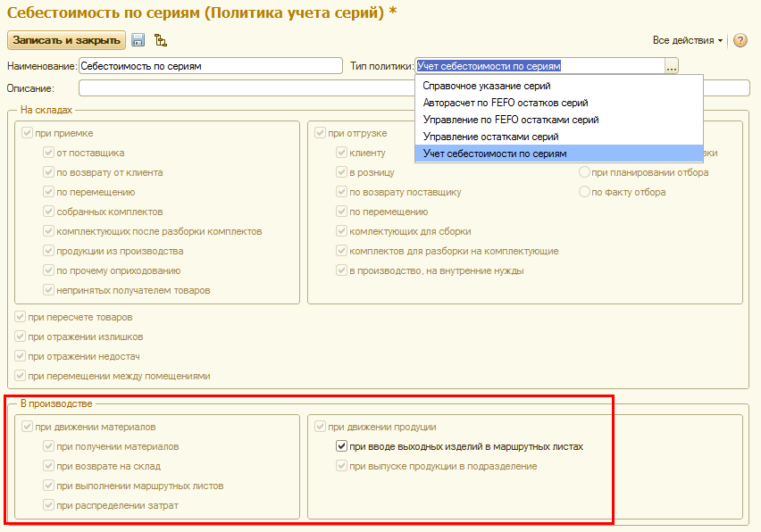
Task: Click the 'Тип политики' selection field
Action: (x=539, y=66)
